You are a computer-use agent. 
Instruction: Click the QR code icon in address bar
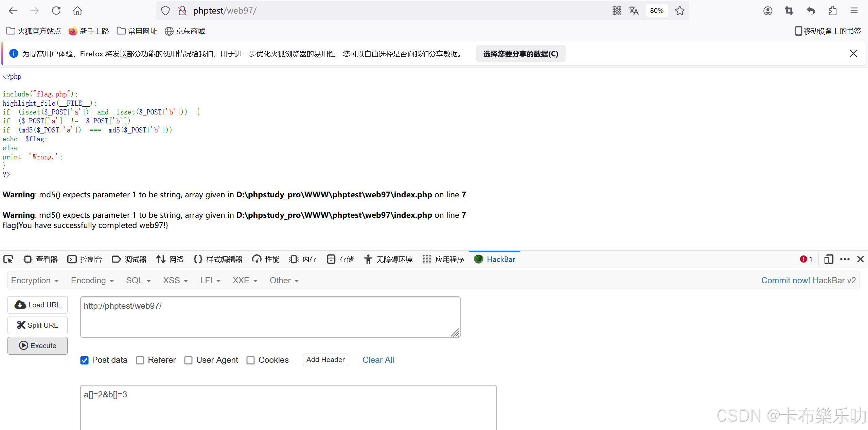617,11
